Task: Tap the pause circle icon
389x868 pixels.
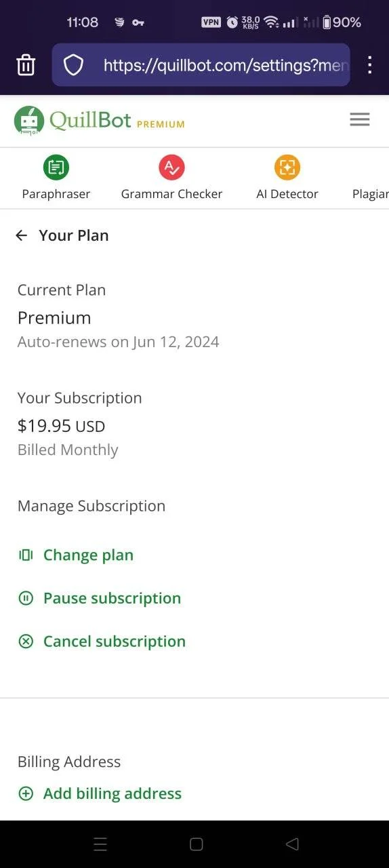Action: [26, 598]
